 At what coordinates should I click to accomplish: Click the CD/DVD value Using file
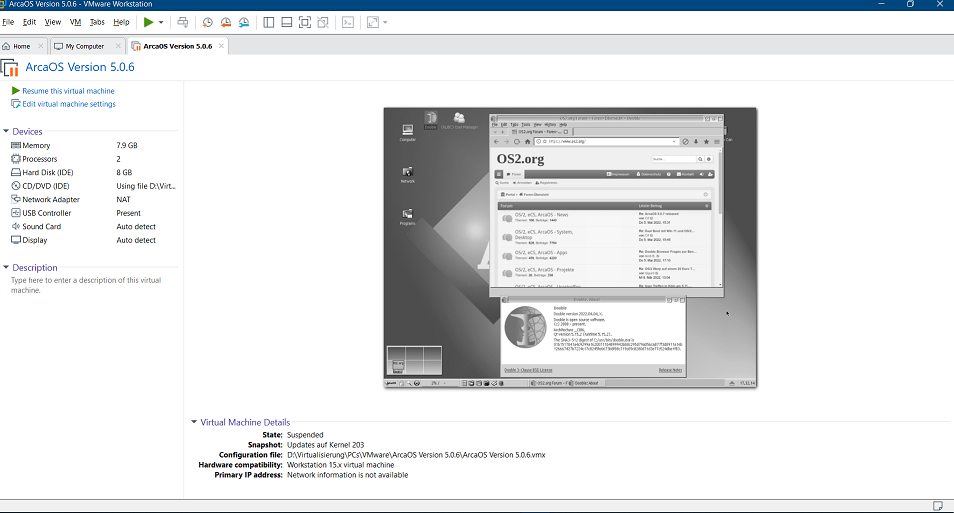click(146, 186)
